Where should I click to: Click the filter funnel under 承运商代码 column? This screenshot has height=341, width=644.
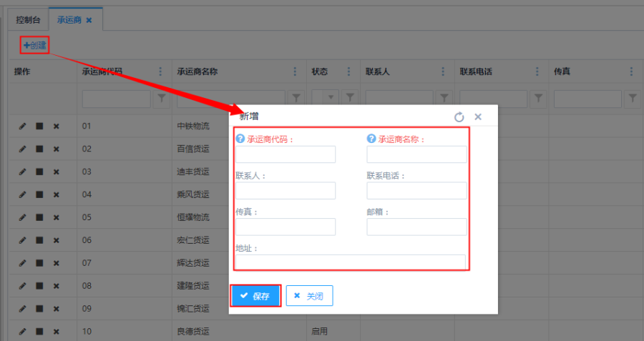pyautogui.click(x=161, y=98)
